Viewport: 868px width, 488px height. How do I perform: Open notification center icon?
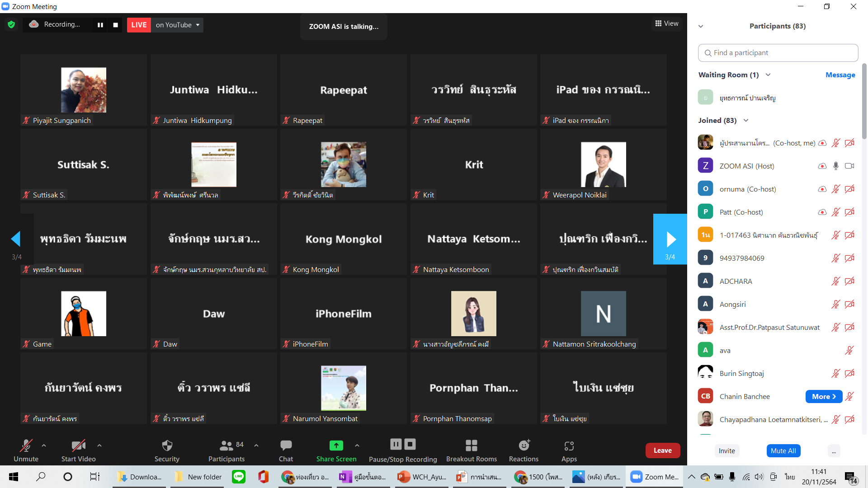850,477
